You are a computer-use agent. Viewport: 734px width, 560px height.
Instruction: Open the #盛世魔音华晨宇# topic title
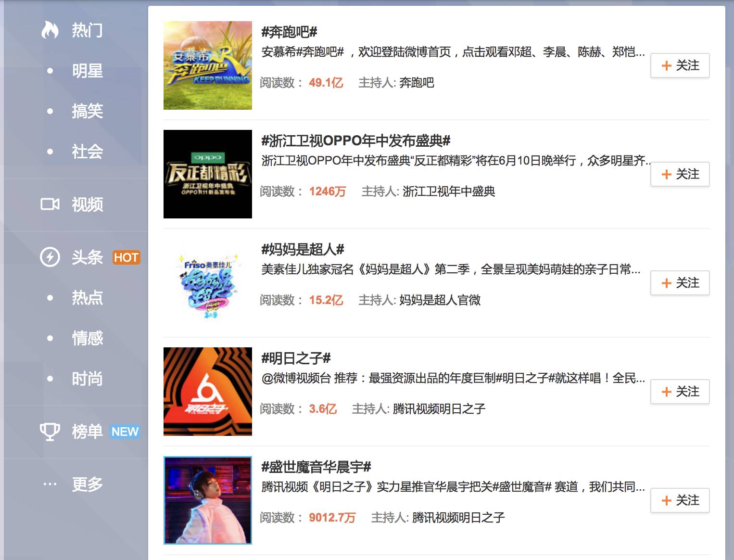point(316,467)
